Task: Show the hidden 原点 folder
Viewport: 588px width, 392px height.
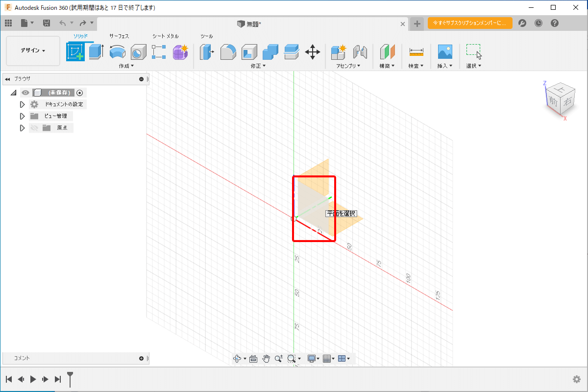Action: [34, 128]
